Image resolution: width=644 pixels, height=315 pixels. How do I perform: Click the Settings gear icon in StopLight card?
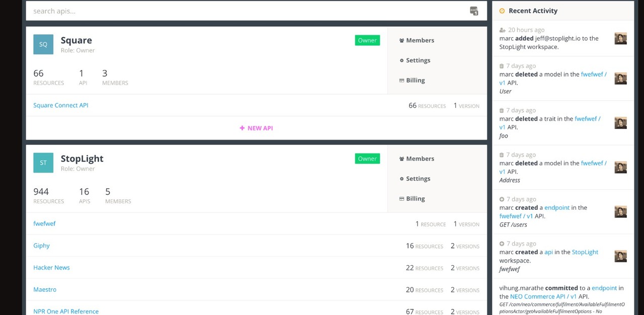[x=401, y=179]
